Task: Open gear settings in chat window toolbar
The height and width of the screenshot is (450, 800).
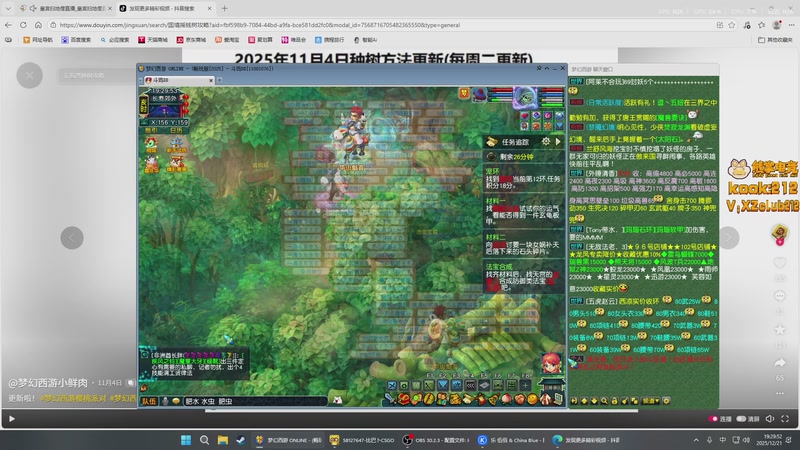Action: click(x=666, y=401)
